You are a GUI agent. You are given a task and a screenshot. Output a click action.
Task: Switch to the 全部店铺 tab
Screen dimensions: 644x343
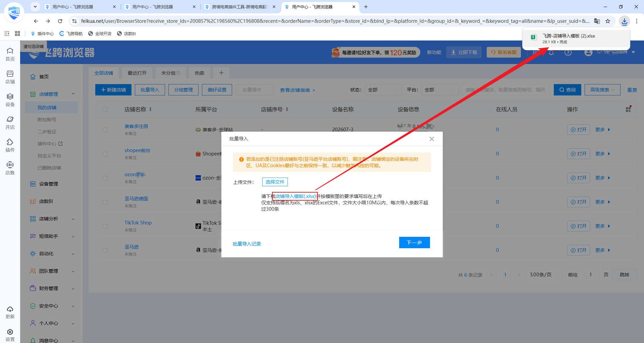(104, 73)
